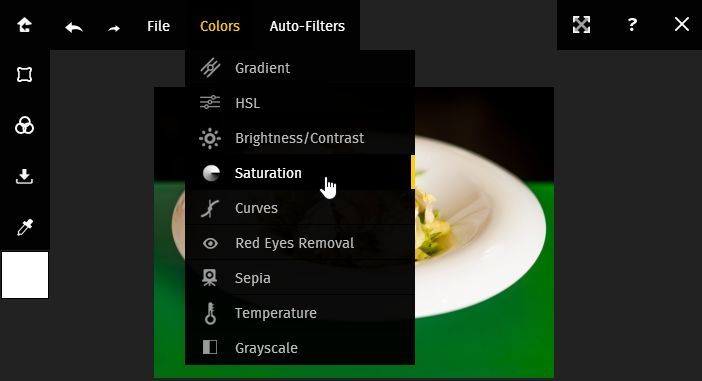Choose Brightness/Contrast menu entry
Viewport: 702px width, 381px height.
pyautogui.click(x=300, y=138)
